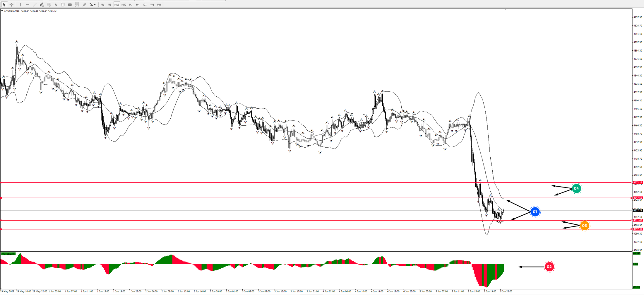Viewport: 644px width, 295px height.
Task: Open the arrows tool dropdown arrow
Action: 95,5
